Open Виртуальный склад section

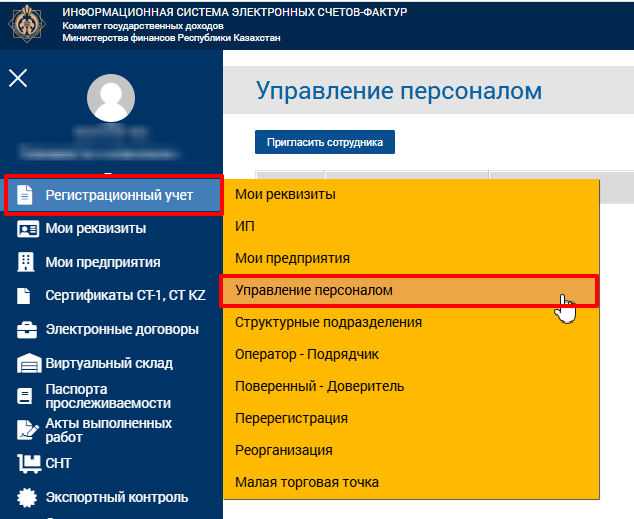(x=111, y=363)
